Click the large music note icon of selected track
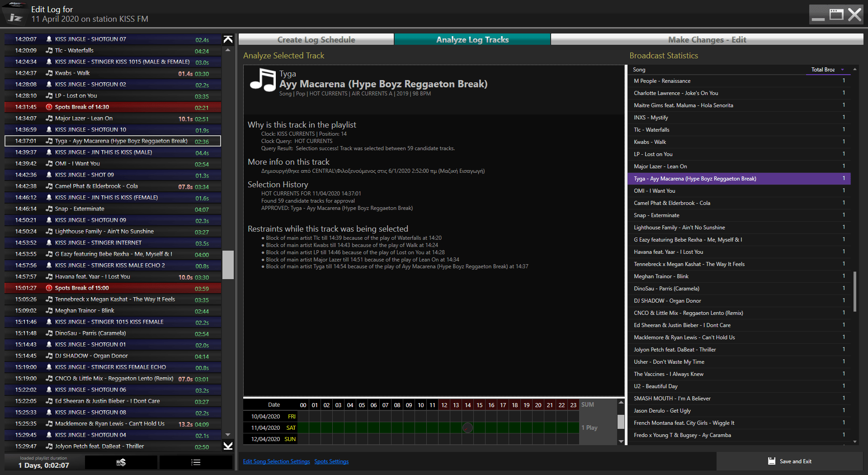Viewport: 868px width, 475px height. (263, 80)
